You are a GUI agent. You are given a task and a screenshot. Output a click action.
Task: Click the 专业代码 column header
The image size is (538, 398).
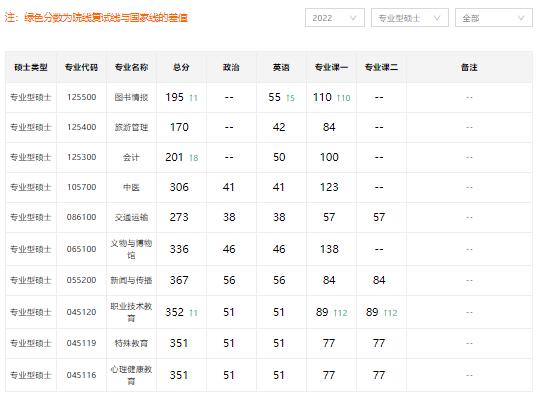(81, 67)
